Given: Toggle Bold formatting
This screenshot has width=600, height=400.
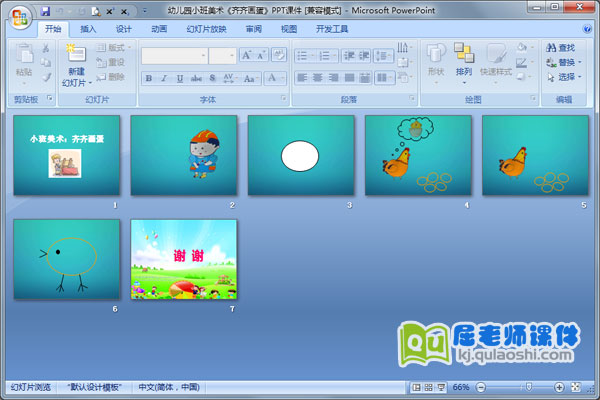Looking at the screenshot, I should point(148,78).
